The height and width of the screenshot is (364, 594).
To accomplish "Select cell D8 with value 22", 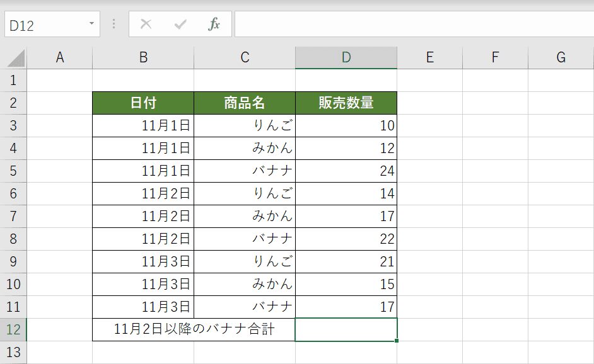I will pyautogui.click(x=346, y=239).
